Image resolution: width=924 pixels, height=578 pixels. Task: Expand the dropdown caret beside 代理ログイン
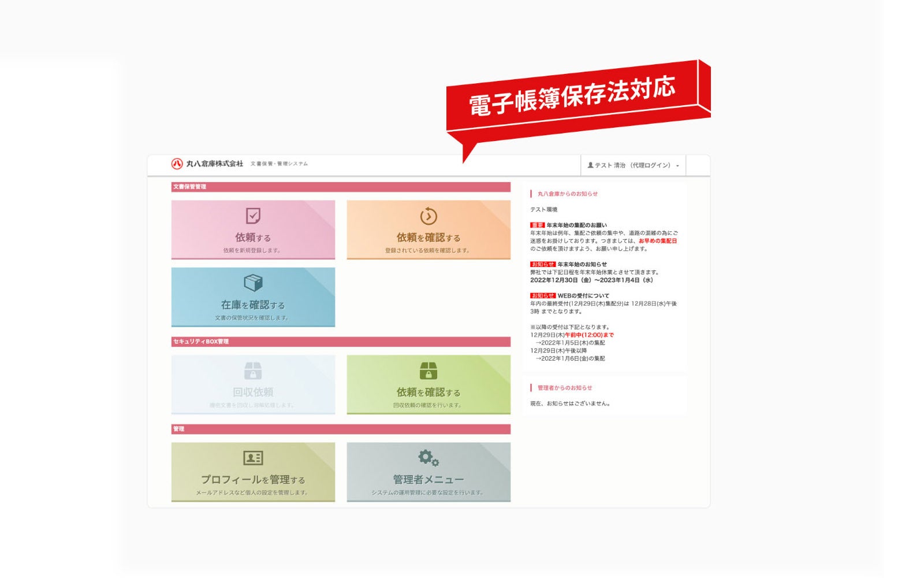click(677, 166)
